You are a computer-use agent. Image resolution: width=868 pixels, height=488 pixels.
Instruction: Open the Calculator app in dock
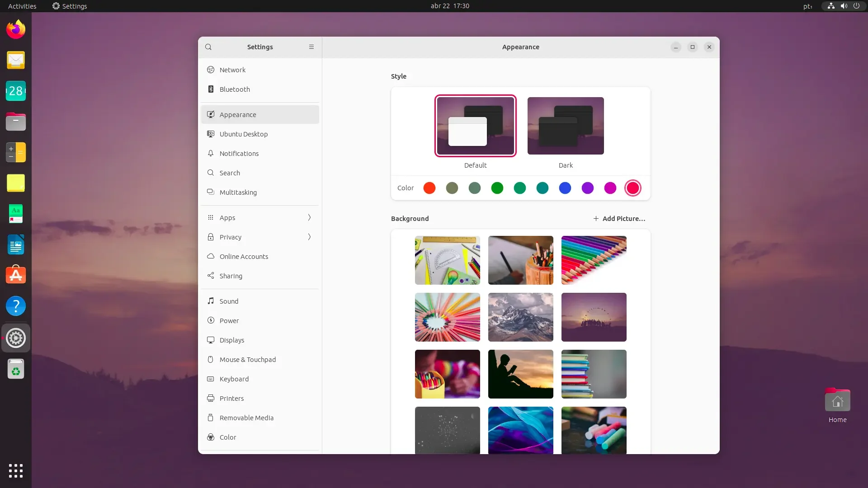pyautogui.click(x=16, y=152)
